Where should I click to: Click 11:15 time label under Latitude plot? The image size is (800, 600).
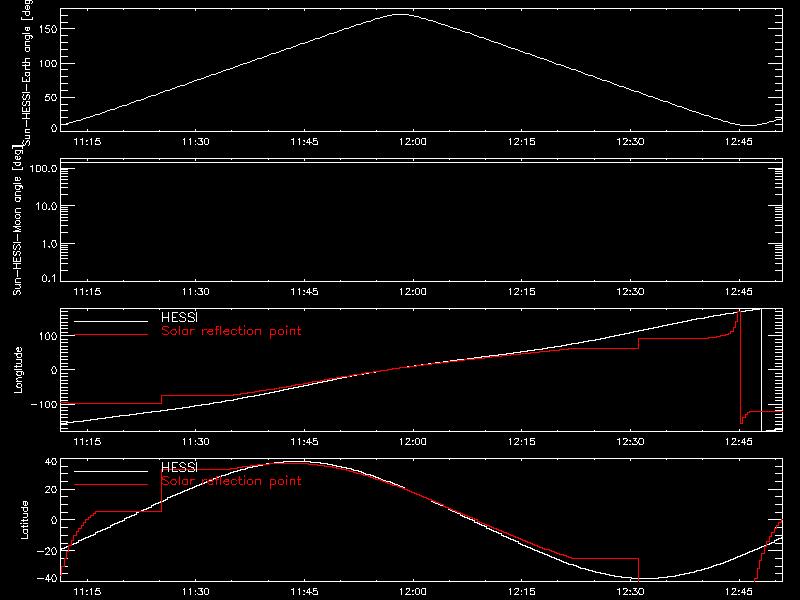[x=87, y=592]
